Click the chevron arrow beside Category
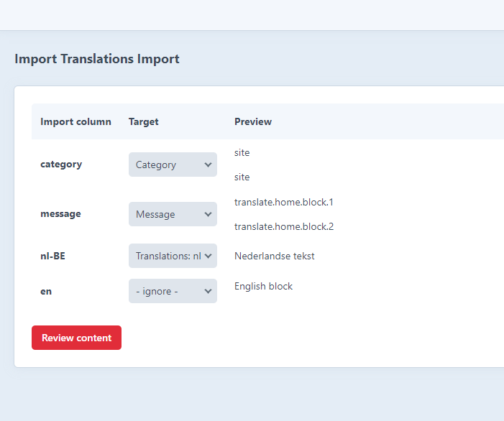The height and width of the screenshot is (421, 504). tap(209, 165)
